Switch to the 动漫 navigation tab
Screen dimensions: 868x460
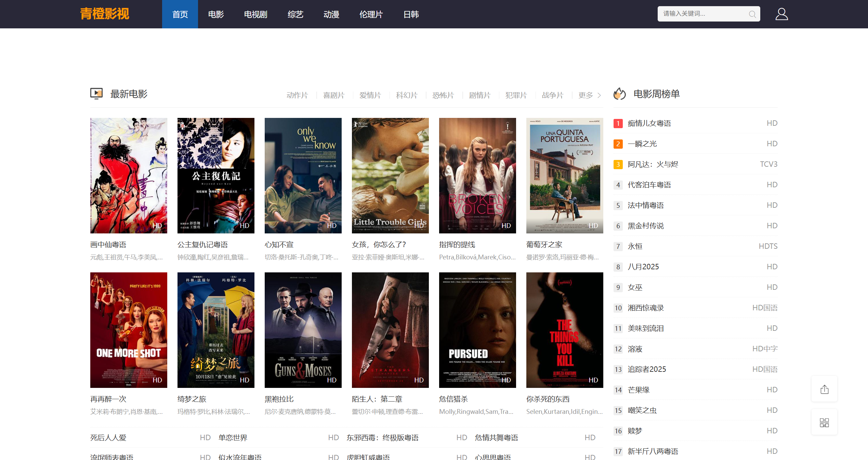coord(331,14)
